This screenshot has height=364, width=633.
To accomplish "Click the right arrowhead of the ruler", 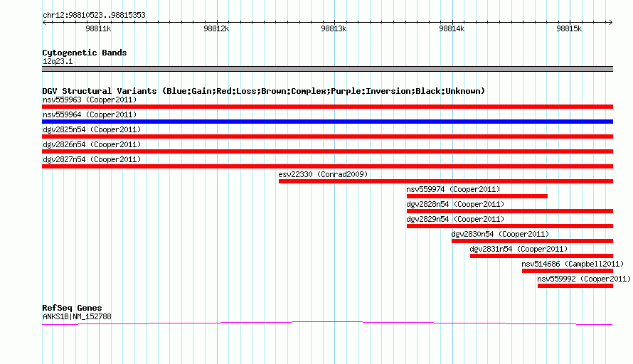I will pyautogui.click(x=610, y=23).
